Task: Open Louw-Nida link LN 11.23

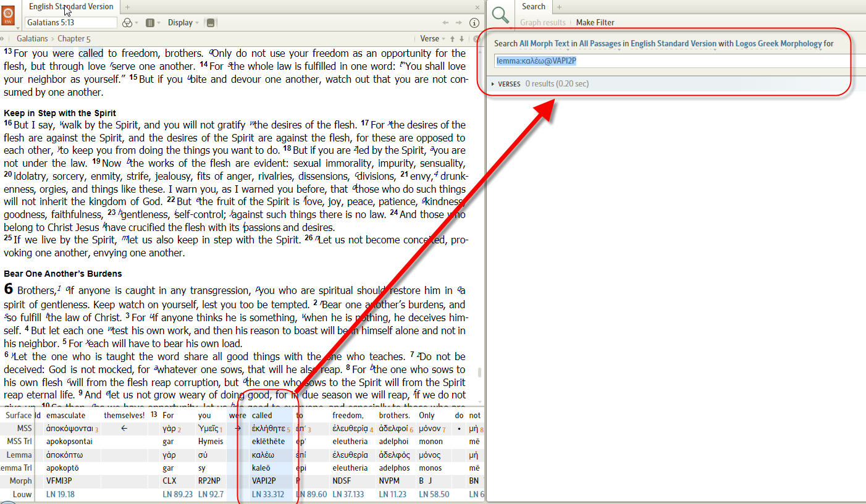Action: point(392,494)
